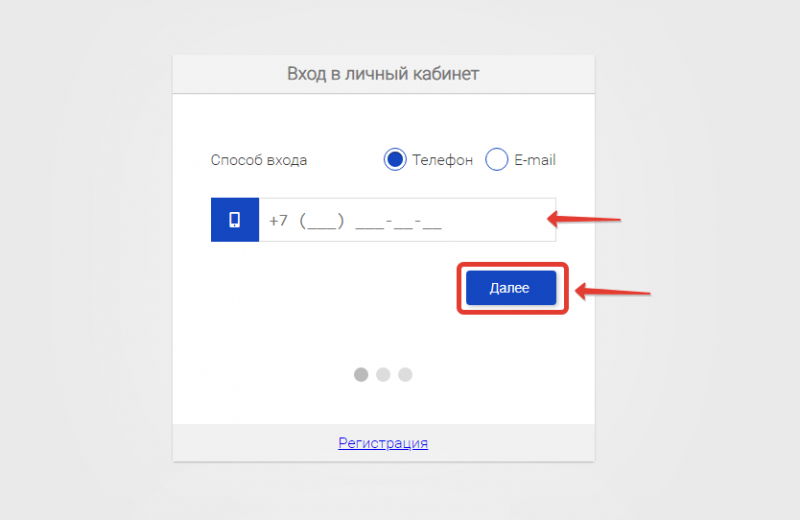
Task: Click the Далее button
Action: pos(511,288)
